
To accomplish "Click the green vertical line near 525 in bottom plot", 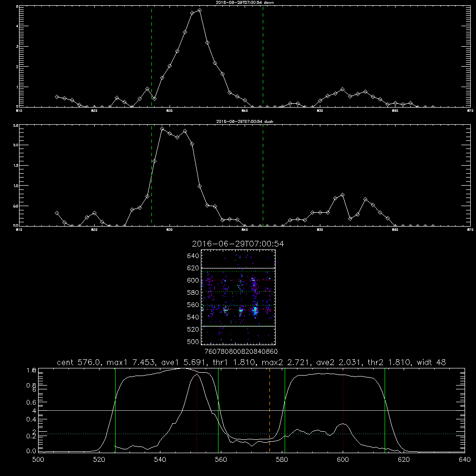I will [115, 410].
